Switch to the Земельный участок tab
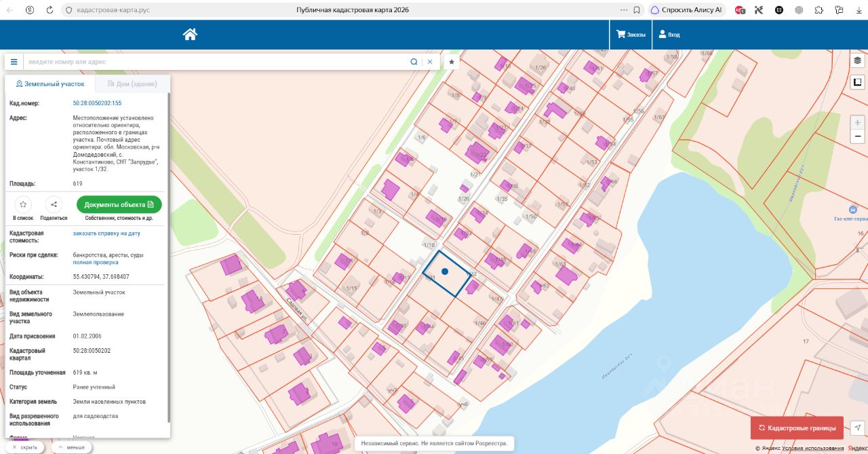Image resolution: width=868 pixels, height=454 pixels. [50, 84]
